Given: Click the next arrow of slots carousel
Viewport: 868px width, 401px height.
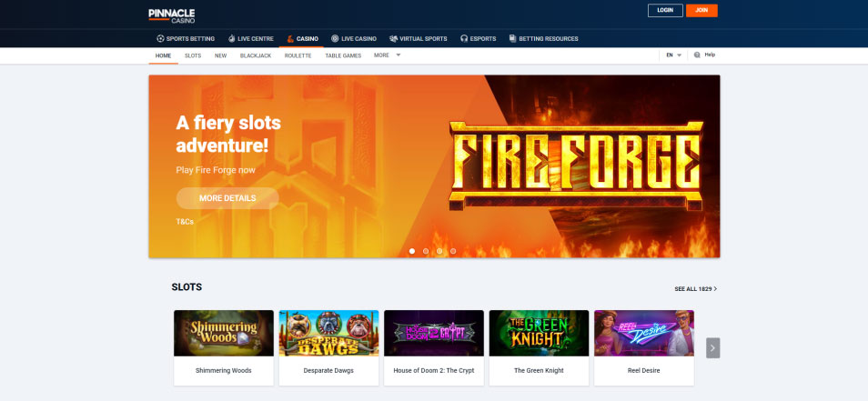Looking at the screenshot, I should point(713,348).
